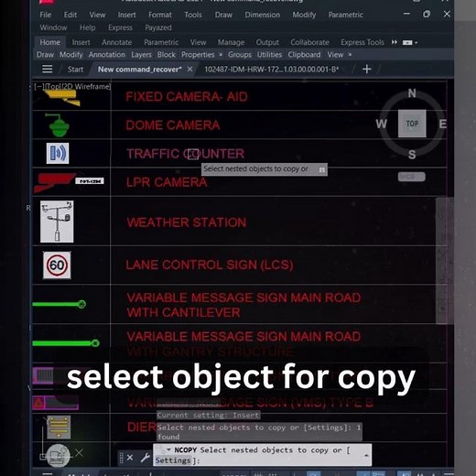Image resolution: width=476 pixels, height=476 pixels.
Task: Click the TOP face of the ViewCube
Action: coord(412,124)
